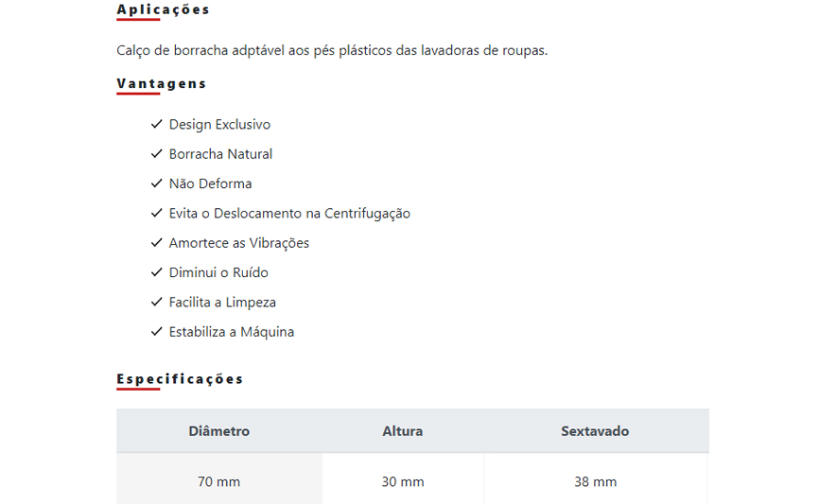Select the Altura column header
Screen dimensions: 819x504
click(x=402, y=431)
